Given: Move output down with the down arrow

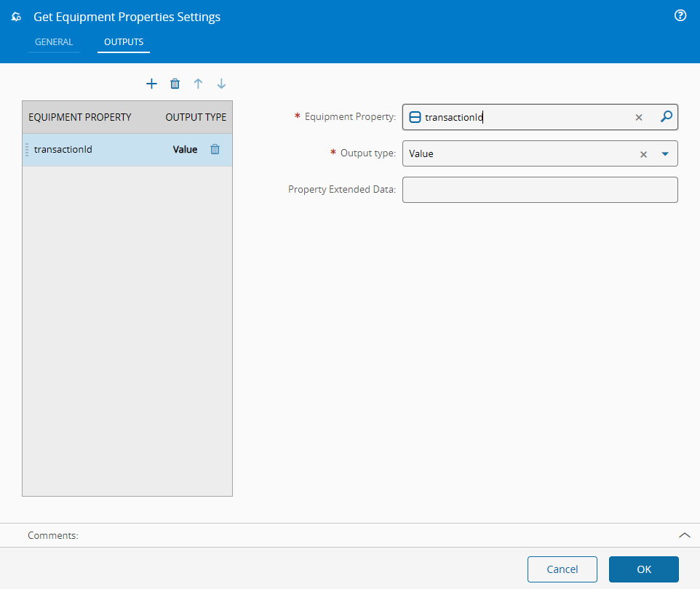Looking at the screenshot, I should (x=221, y=84).
